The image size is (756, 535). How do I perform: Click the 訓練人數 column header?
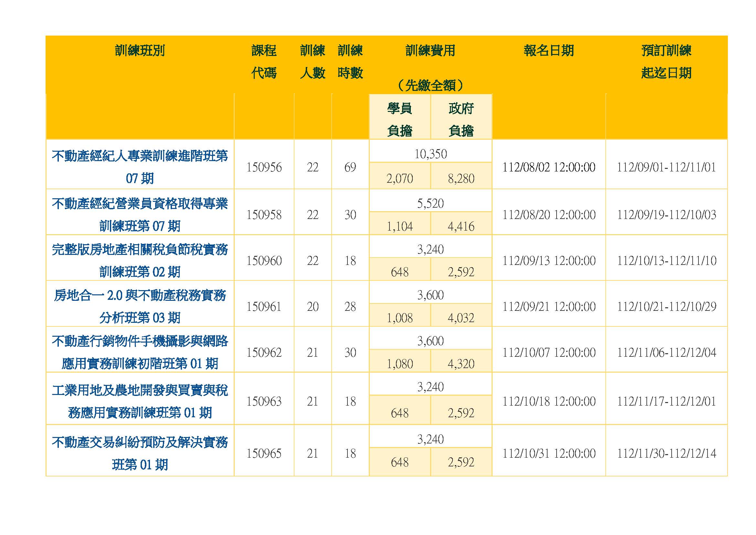pyautogui.click(x=313, y=61)
